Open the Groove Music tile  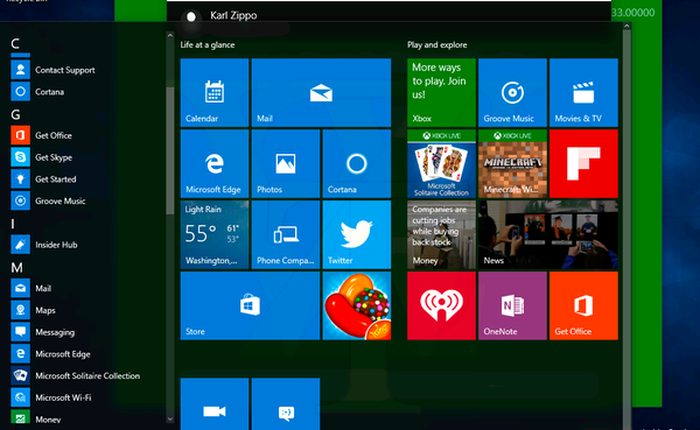512,92
